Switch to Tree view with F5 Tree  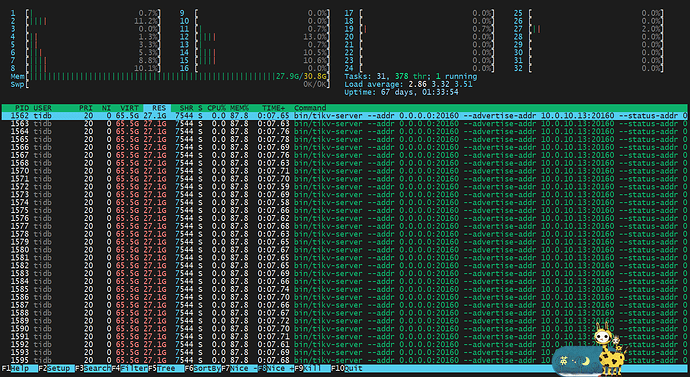click(166, 368)
